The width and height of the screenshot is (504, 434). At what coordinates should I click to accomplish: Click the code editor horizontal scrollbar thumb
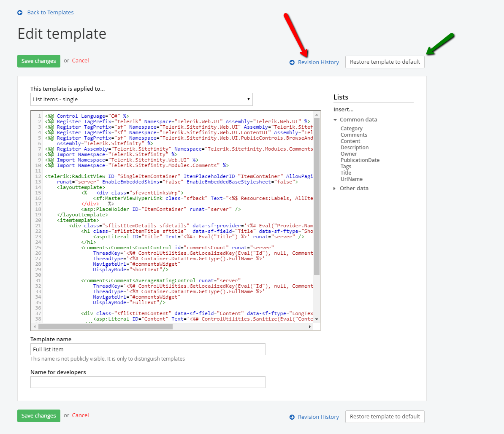(106, 327)
